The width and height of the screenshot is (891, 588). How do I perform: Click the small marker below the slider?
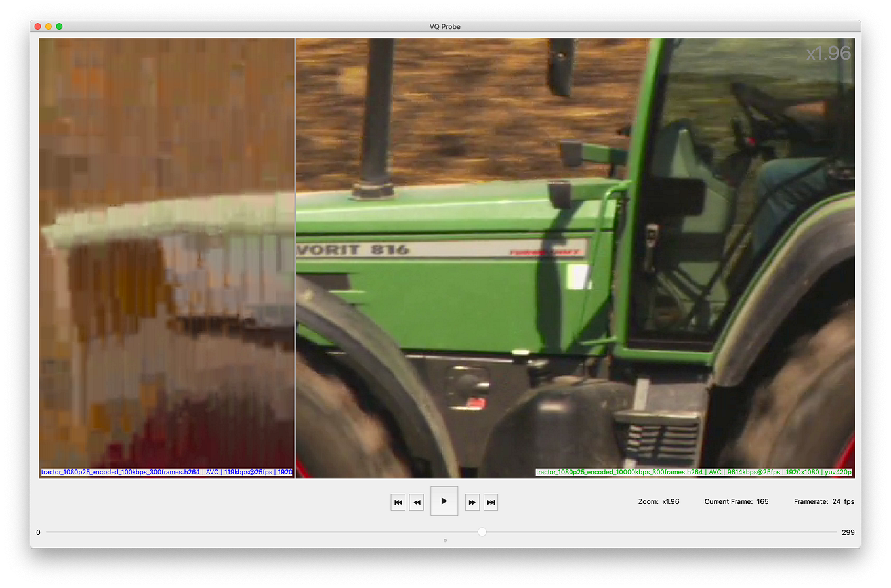point(445,541)
